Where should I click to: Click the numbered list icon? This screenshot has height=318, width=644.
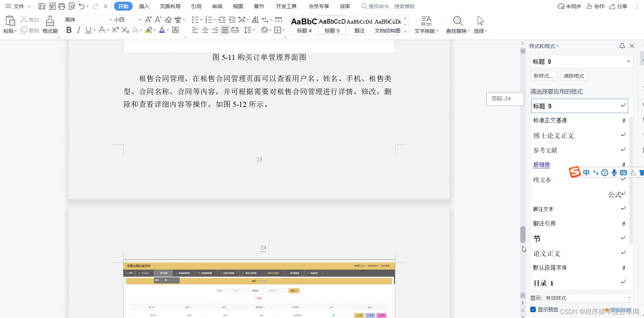pos(209,20)
